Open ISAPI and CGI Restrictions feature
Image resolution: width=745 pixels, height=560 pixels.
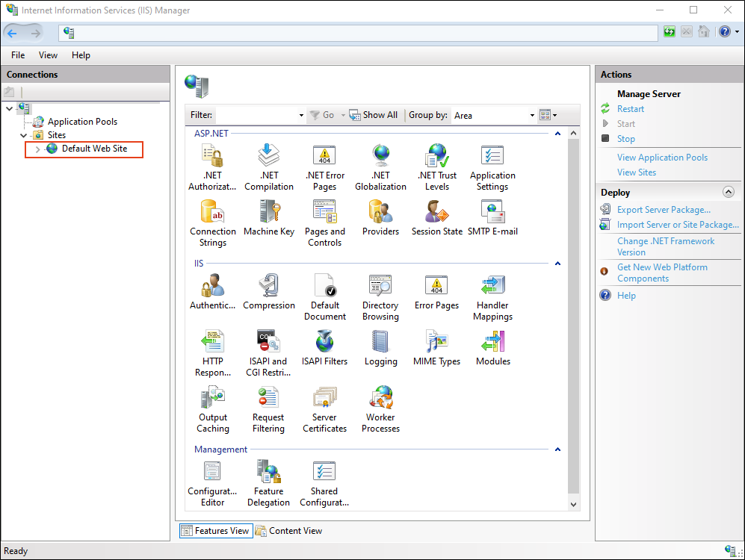pyautogui.click(x=268, y=354)
